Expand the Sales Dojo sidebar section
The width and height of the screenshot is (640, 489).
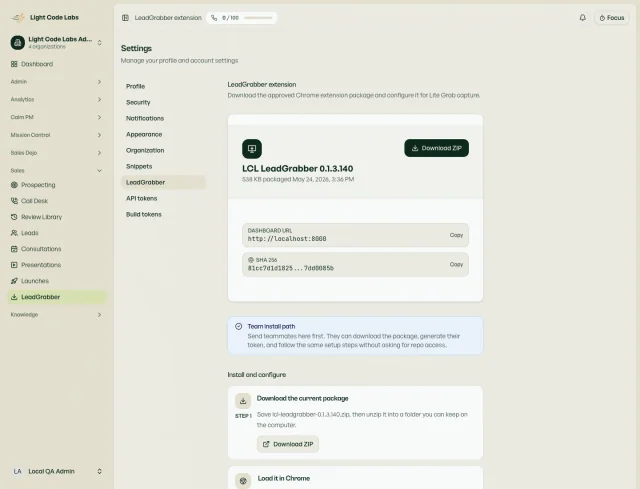coord(56,153)
